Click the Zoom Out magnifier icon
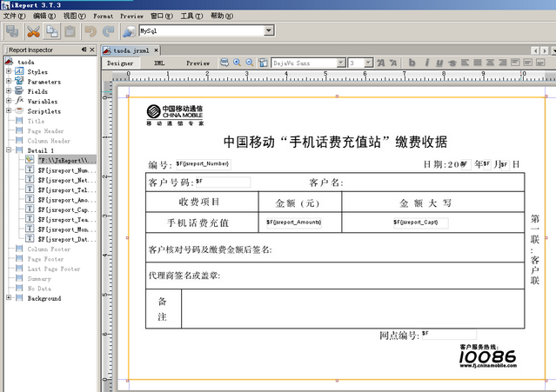This screenshot has height=392, width=556. click(250, 63)
